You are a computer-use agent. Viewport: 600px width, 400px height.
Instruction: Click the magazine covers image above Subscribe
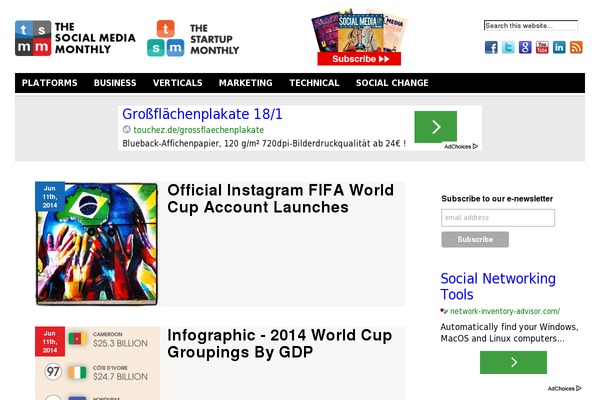(359, 30)
